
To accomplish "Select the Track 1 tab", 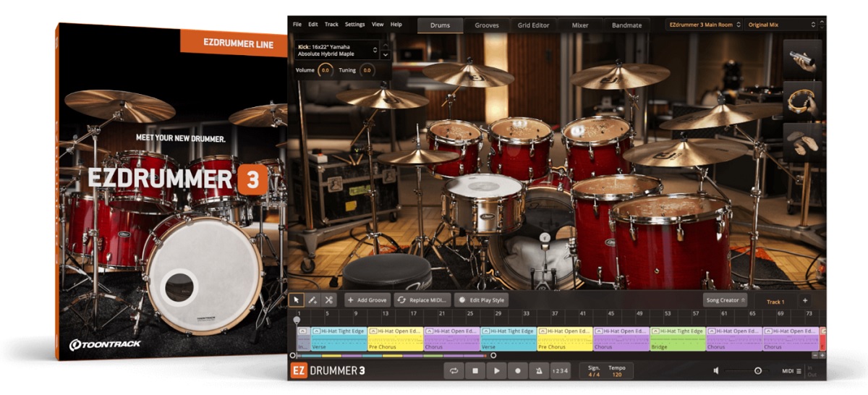I will (775, 302).
